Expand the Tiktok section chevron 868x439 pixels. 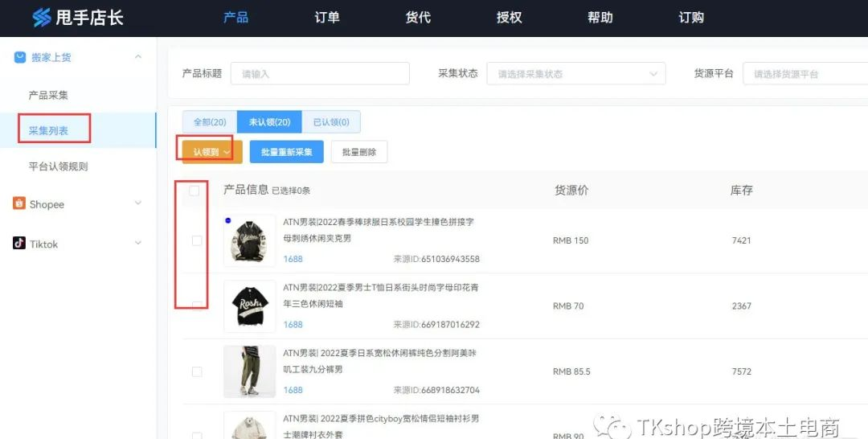click(138, 243)
